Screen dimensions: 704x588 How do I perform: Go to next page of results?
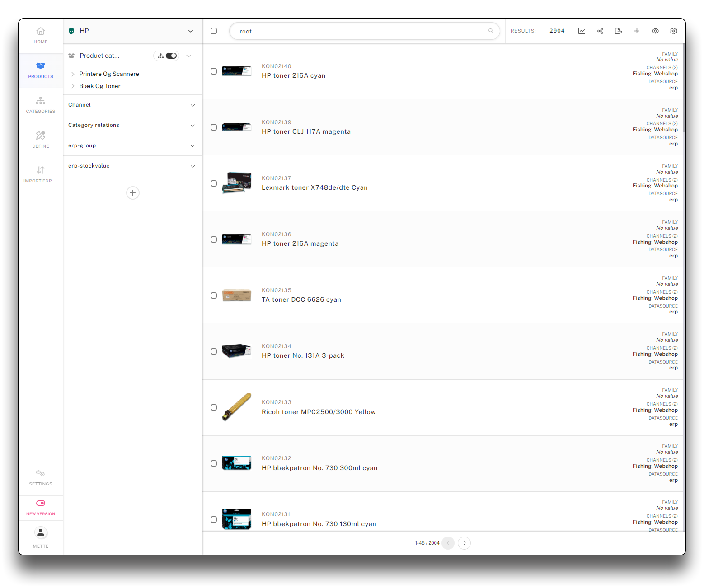pyautogui.click(x=464, y=543)
